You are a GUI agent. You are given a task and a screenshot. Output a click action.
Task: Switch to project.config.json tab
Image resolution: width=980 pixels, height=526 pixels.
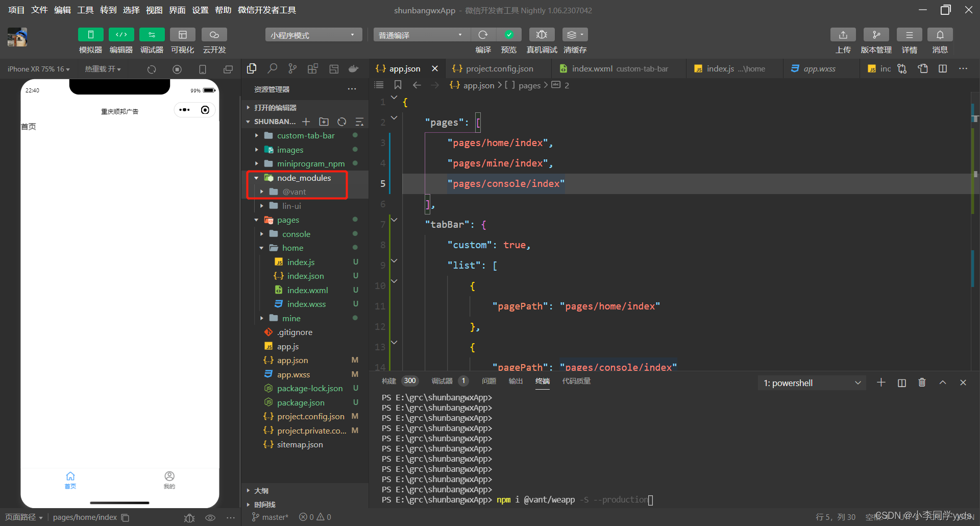tap(499, 68)
